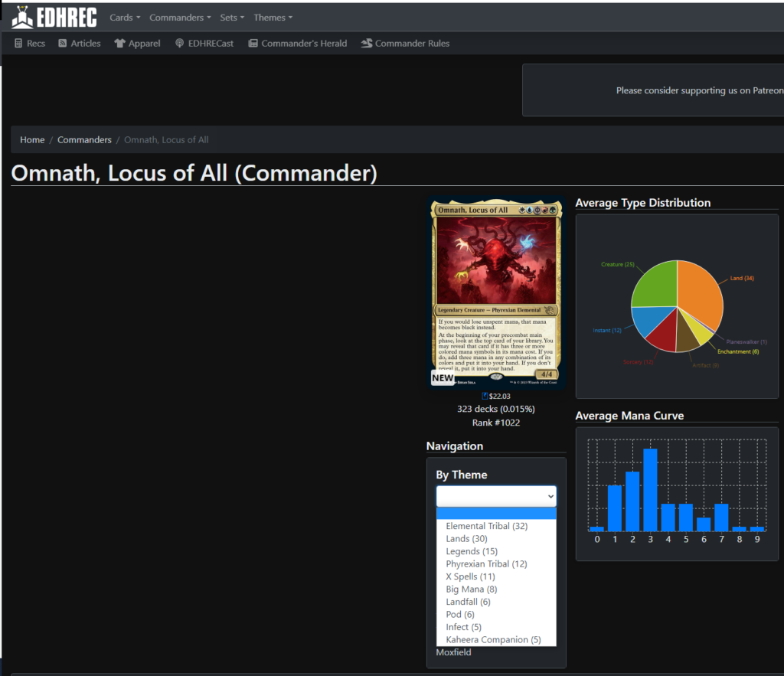Pick Kaheera Companion (5) theme option
784x676 pixels.
tap(496, 639)
